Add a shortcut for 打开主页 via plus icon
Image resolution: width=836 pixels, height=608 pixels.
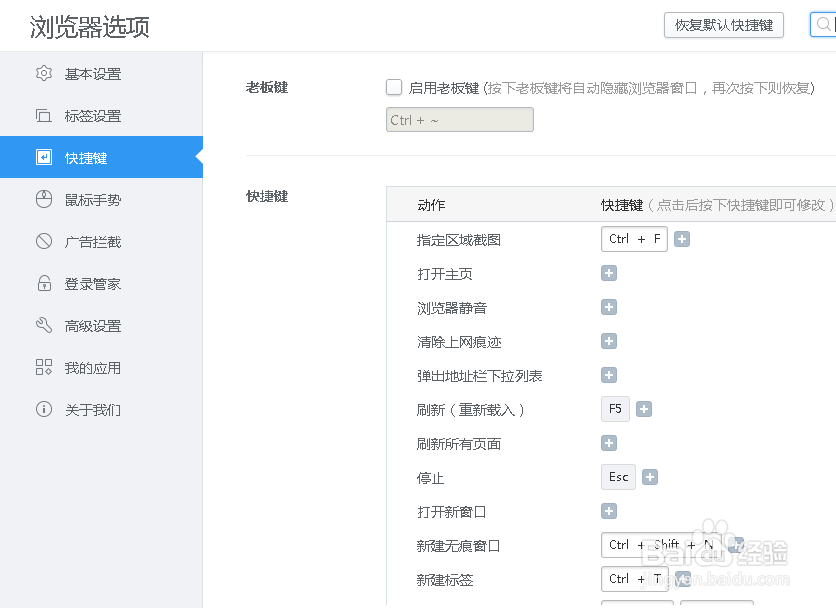pos(609,273)
